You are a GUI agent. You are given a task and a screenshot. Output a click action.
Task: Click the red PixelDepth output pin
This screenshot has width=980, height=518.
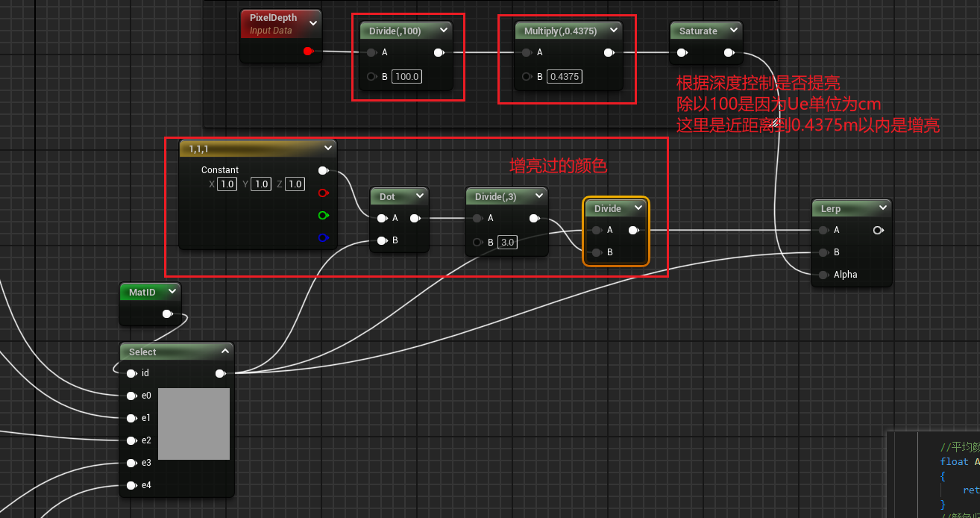coord(307,52)
